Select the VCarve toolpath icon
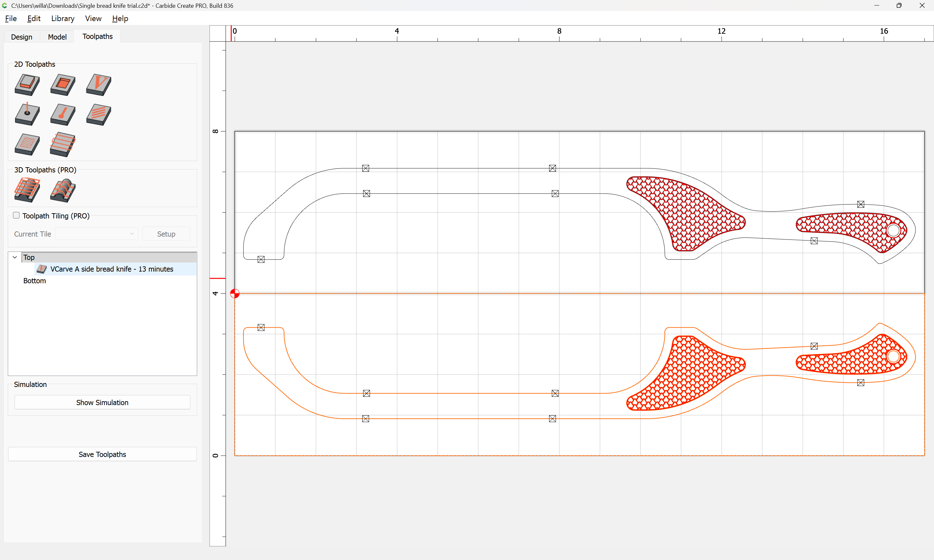The height and width of the screenshot is (560, 934). [x=99, y=84]
